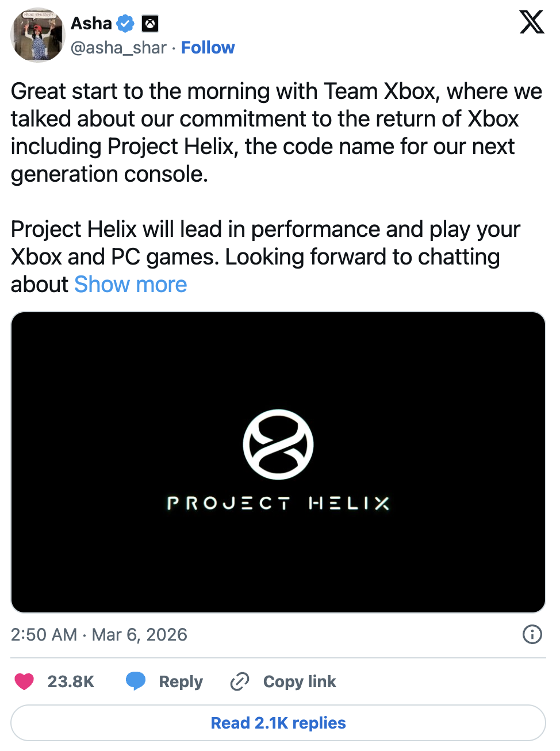This screenshot has height=751, width=560.
Task: Open "Read 2.1K replies" button
Action: (278, 723)
